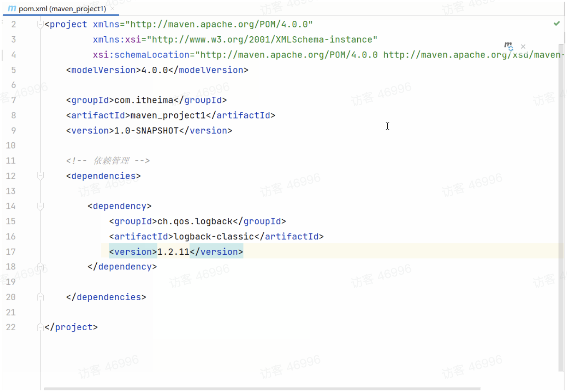567x392 pixels.
Task: Collapse the project element fold marker
Action: click(40, 25)
